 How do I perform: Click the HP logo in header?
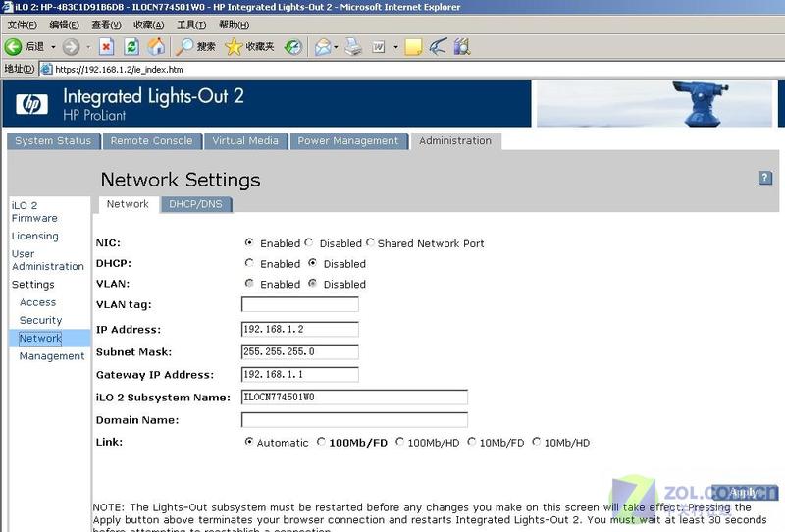(x=32, y=104)
